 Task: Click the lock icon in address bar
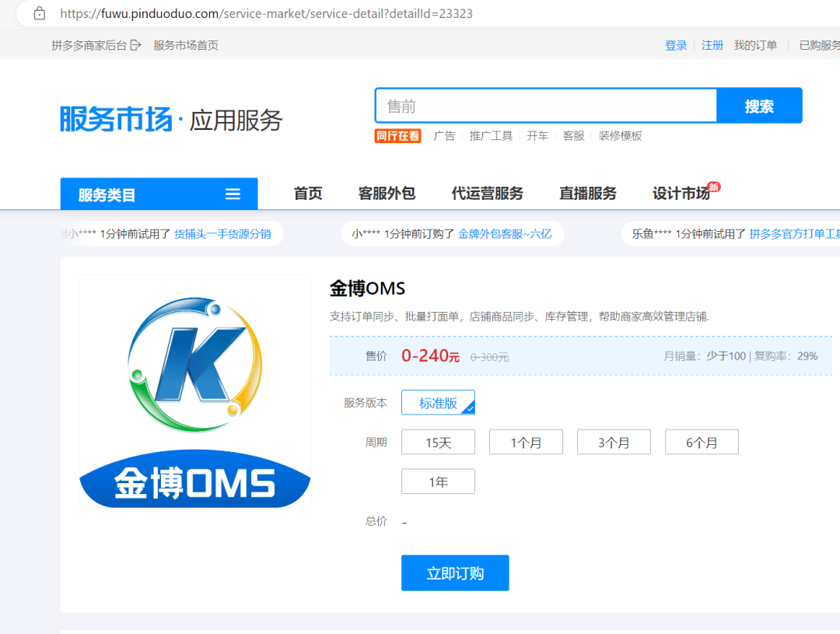point(39,13)
